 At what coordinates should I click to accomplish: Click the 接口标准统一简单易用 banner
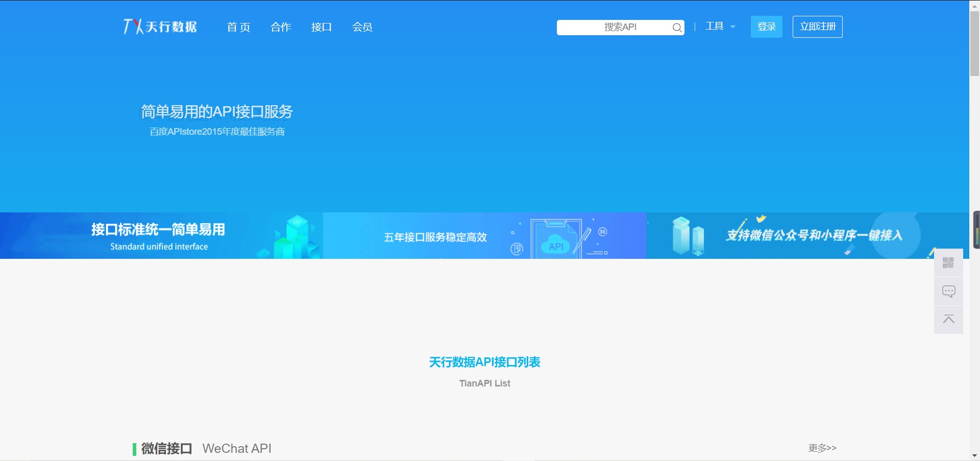click(x=161, y=235)
